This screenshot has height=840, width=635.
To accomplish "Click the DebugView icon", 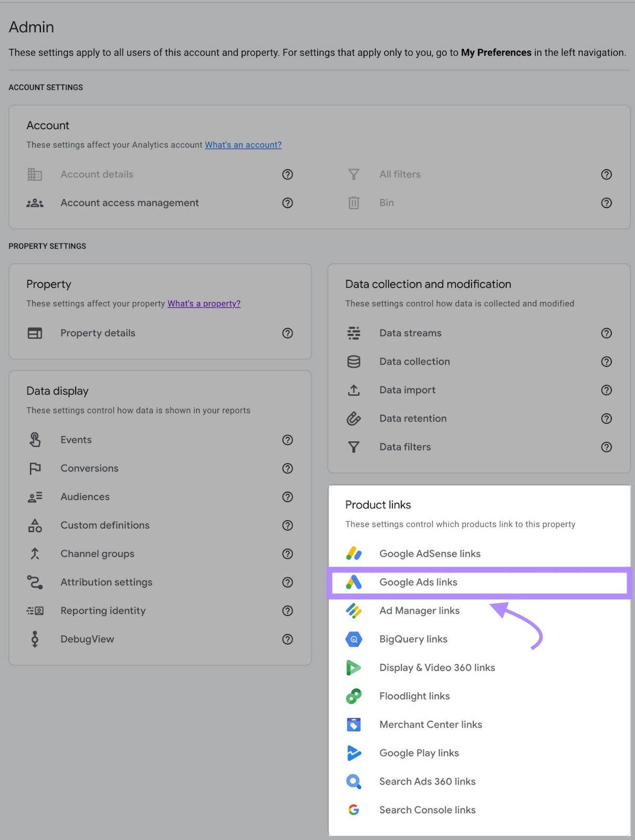I will pos(35,639).
